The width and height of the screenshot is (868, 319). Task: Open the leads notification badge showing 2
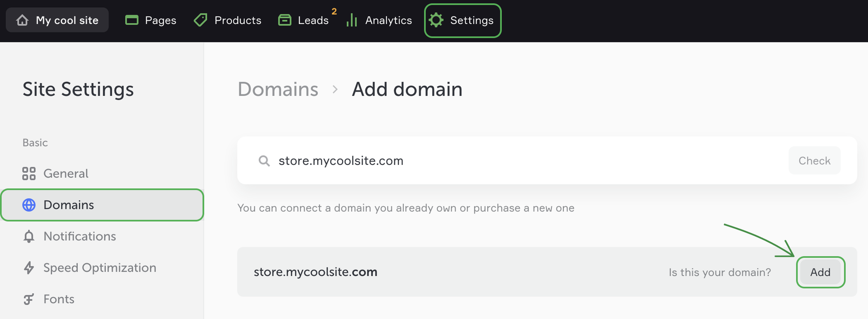click(334, 11)
